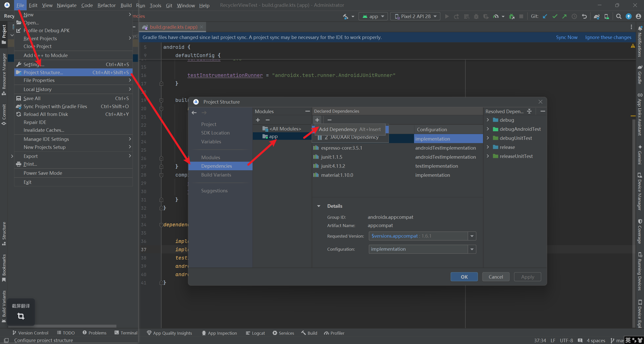Open the Logcat tool window

click(255, 333)
